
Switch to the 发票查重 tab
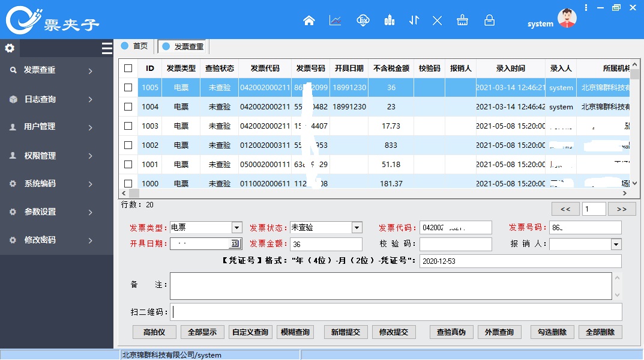(183, 46)
